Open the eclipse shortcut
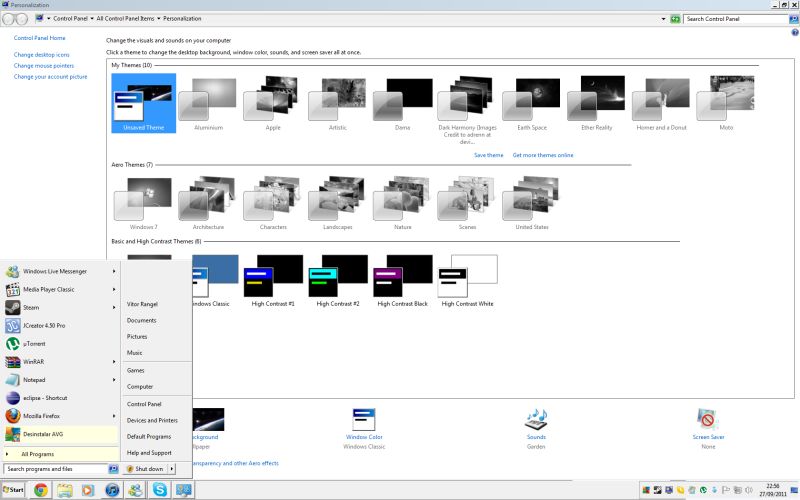The width and height of the screenshot is (800, 500). pyautogui.click(x=60, y=398)
